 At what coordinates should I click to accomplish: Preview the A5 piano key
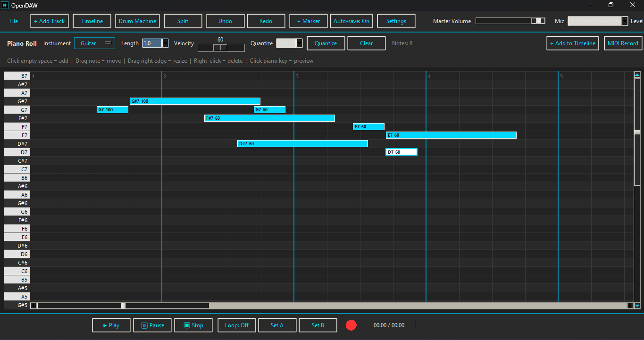17,296
